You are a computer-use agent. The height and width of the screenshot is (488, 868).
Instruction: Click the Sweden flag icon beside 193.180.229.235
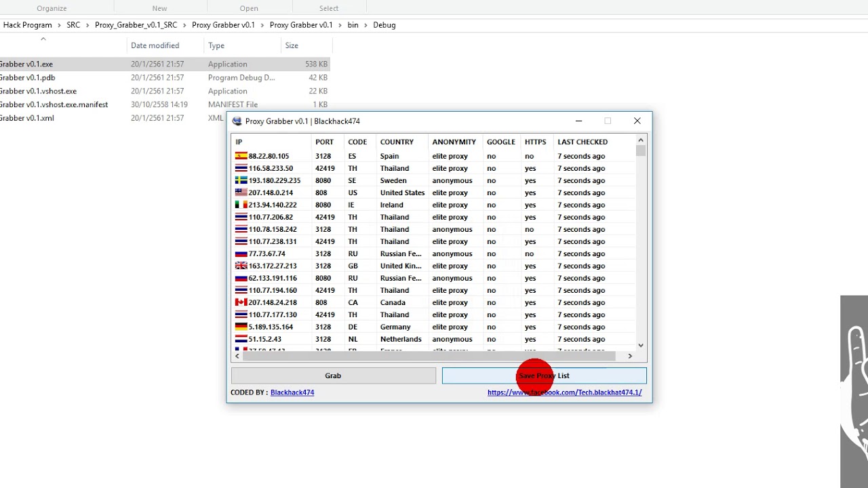click(241, 180)
